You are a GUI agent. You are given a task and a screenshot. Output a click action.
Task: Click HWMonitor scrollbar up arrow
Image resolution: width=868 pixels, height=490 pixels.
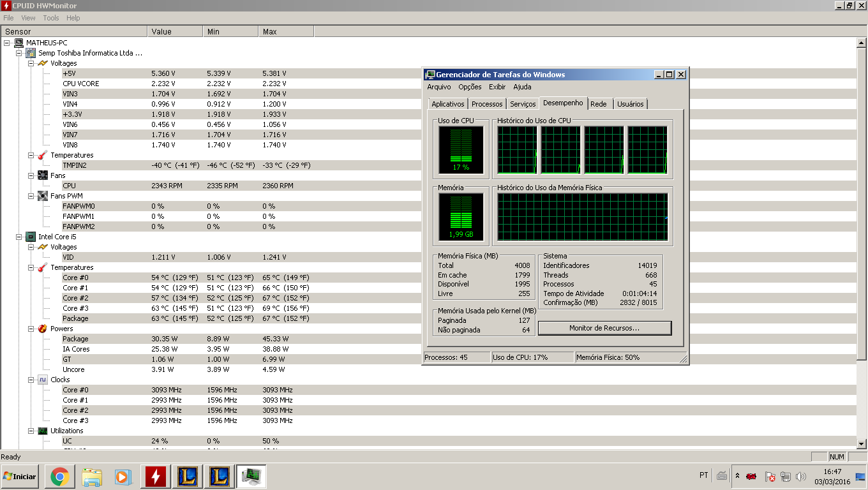tap(861, 42)
